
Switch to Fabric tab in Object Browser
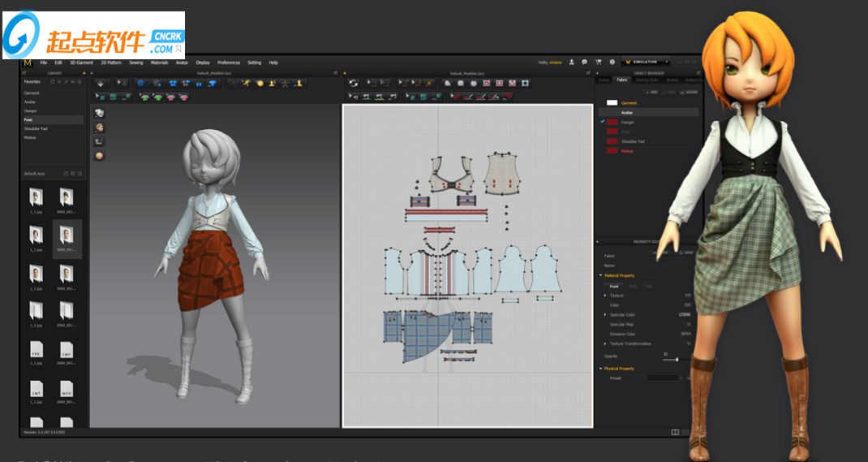click(621, 80)
